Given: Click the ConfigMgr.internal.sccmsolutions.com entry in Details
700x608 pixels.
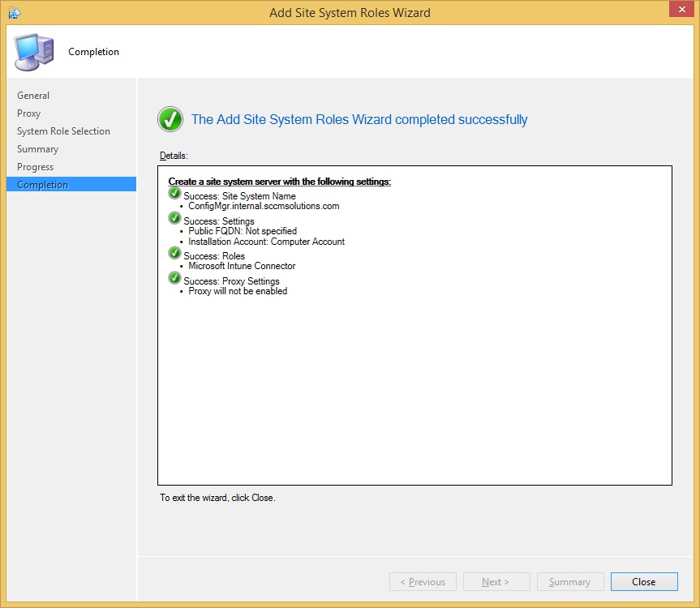Looking at the screenshot, I should point(264,206).
